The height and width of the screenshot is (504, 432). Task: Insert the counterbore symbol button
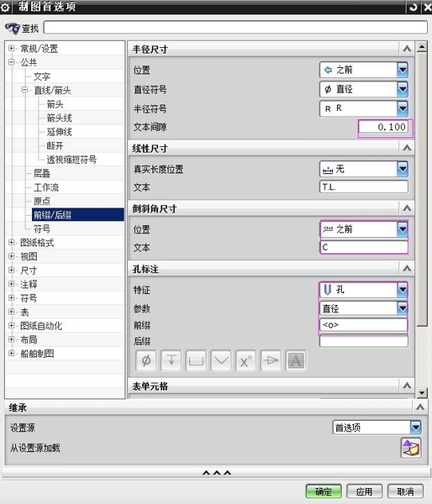196,360
